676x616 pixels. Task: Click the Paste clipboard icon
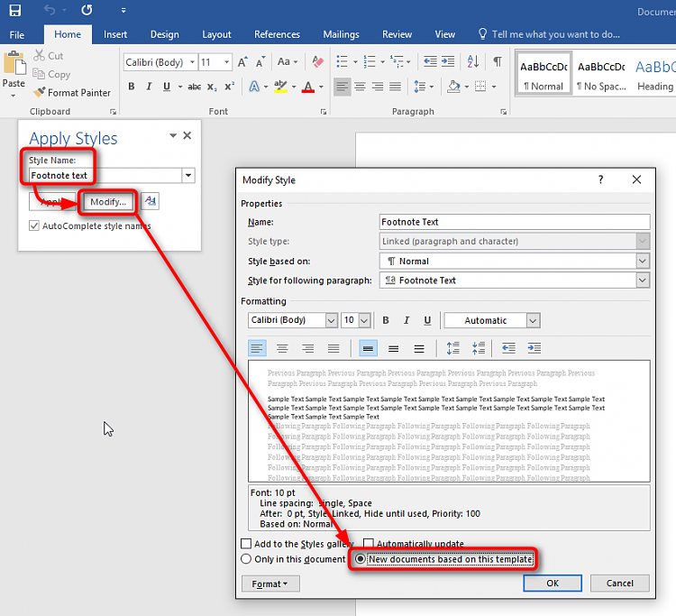click(x=14, y=63)
